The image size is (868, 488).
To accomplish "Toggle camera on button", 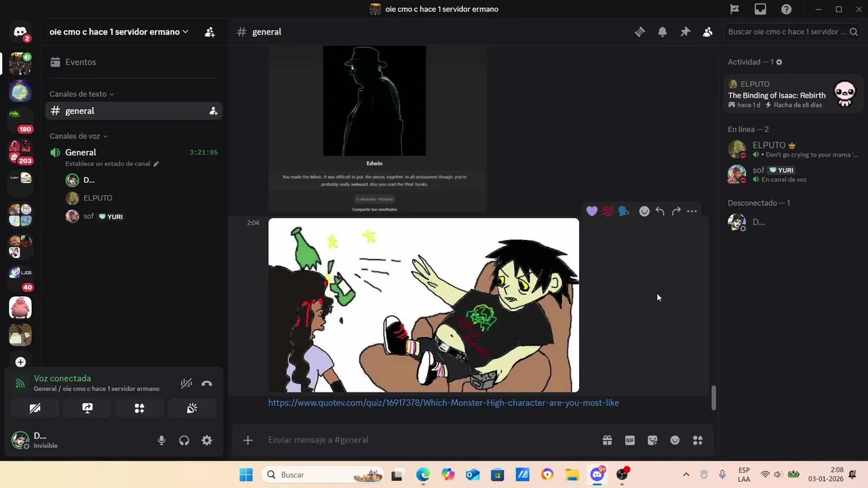I will coord(35,408).
